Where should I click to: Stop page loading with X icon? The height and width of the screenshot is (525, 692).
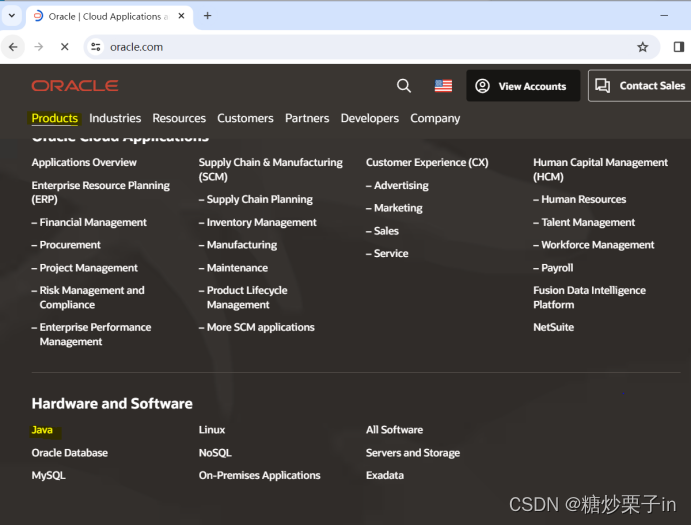click(64, 47)
